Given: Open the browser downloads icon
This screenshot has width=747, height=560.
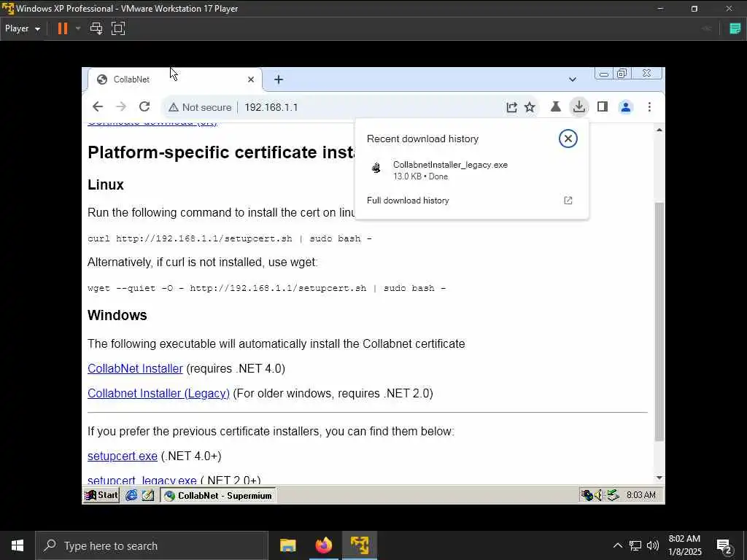Looking at the screenshot, I should point(578,106).
